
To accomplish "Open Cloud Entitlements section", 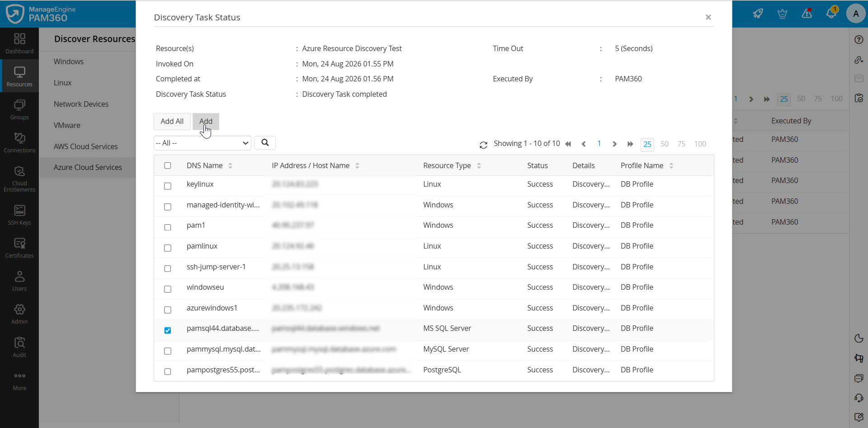I will pyautogui.click(x=19, y=178).
